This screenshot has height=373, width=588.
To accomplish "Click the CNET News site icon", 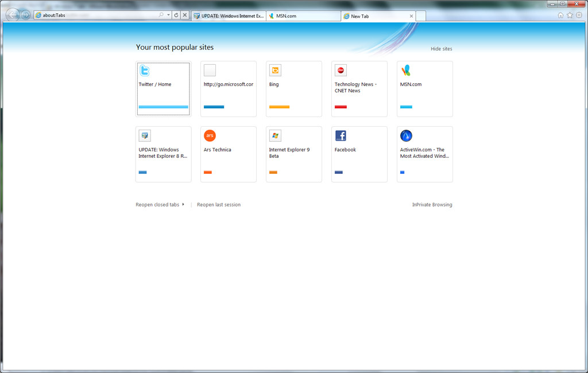I will [341, 71].
